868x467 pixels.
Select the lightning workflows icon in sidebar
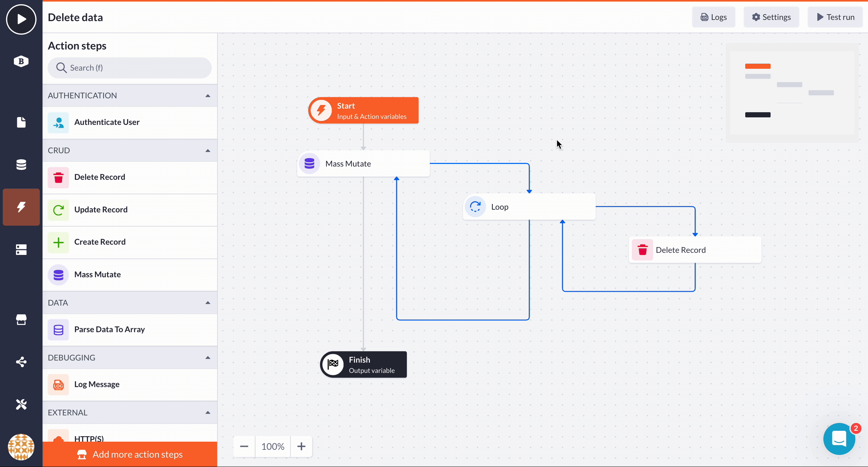click(21, 207)
